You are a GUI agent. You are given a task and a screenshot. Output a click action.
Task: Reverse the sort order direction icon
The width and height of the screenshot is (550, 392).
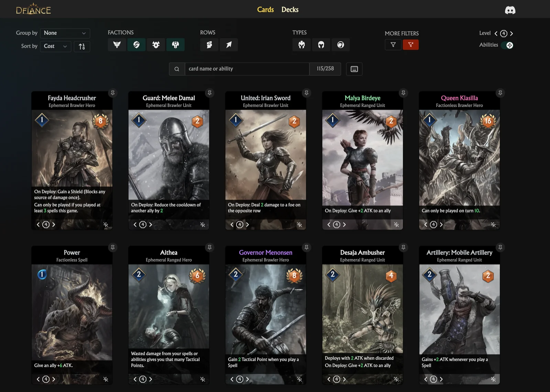82,46
